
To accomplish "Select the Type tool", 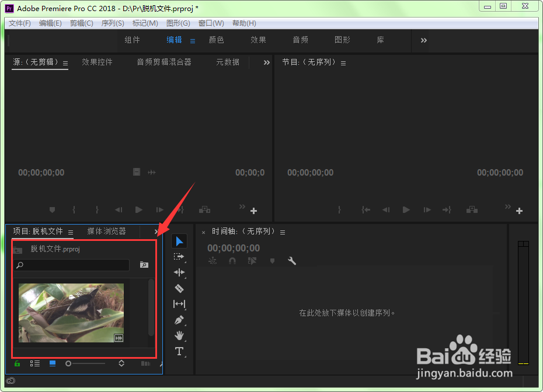I will (x=179, y=351).
